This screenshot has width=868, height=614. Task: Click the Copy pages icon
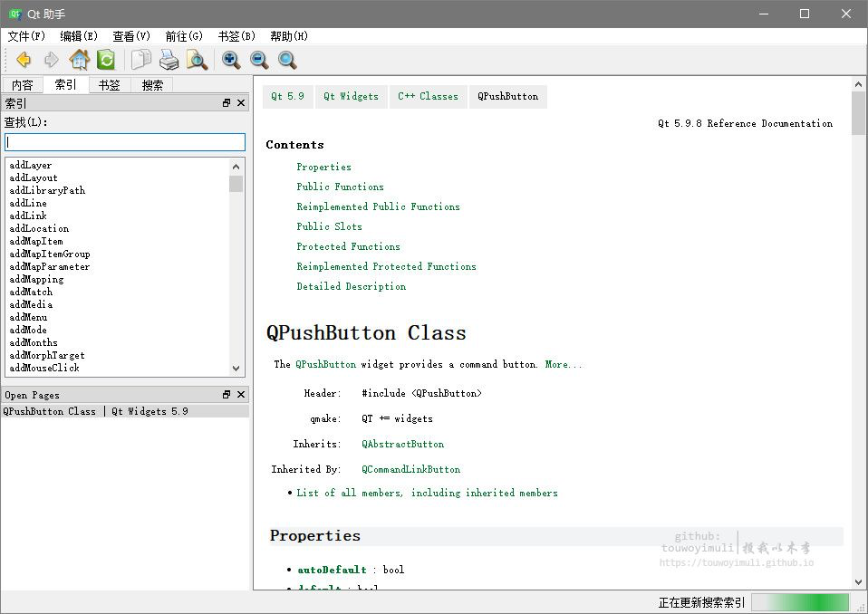[x=141, y=60]
